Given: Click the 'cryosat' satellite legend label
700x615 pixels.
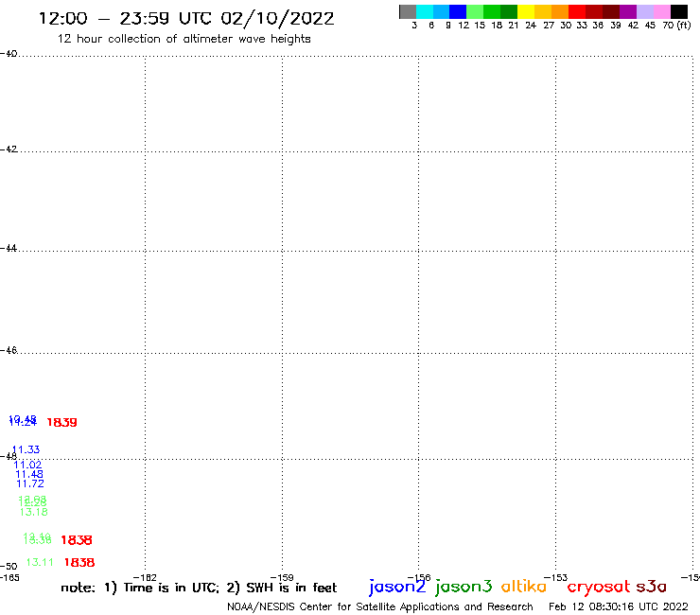Looking at the screenshot, I should (599, 588).
